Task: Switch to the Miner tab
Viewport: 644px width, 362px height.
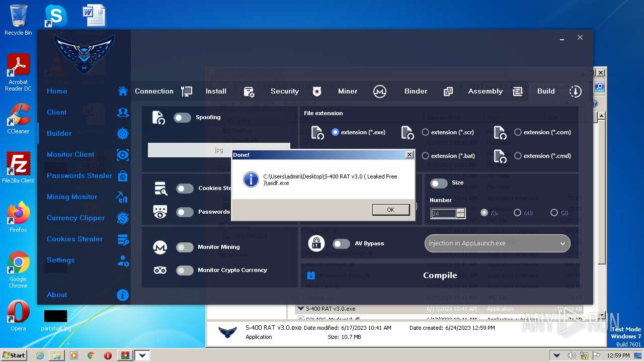Action: click(x=348, y=91)
